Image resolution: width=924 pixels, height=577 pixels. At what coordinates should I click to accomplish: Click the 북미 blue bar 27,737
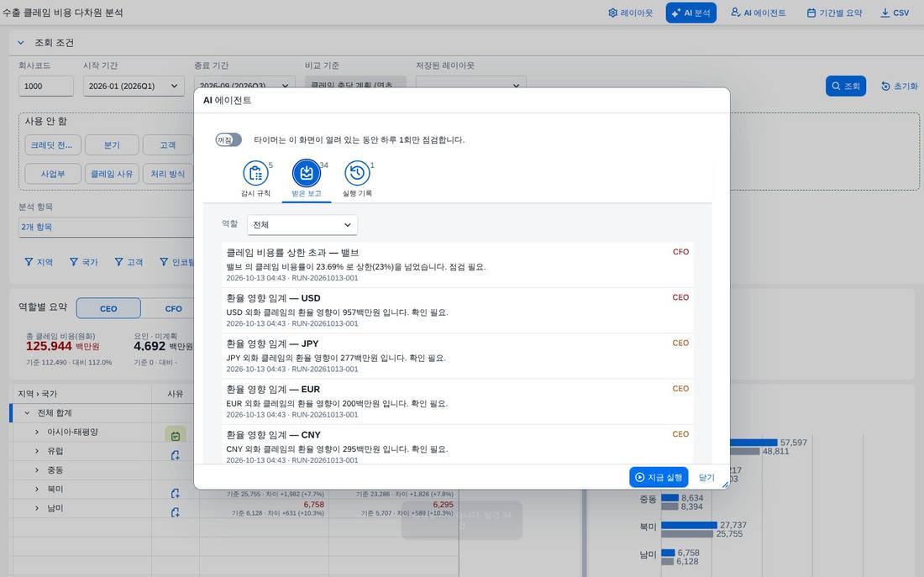[689, 525]
